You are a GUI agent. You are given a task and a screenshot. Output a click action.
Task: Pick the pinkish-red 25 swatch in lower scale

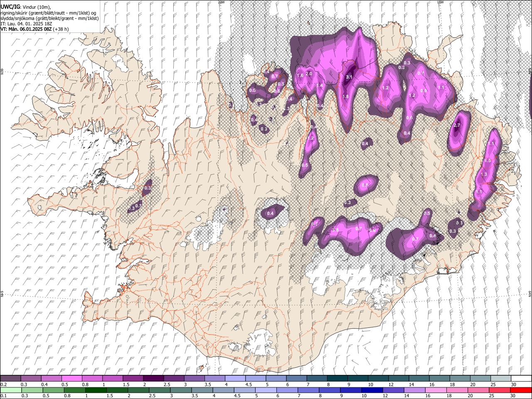(499, 390)
